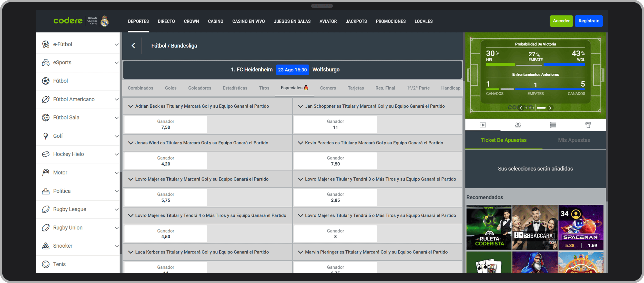Open Ruleta Coderista game thumbnail
This screenshot has height=283, width=644.
tap(489, 227)
